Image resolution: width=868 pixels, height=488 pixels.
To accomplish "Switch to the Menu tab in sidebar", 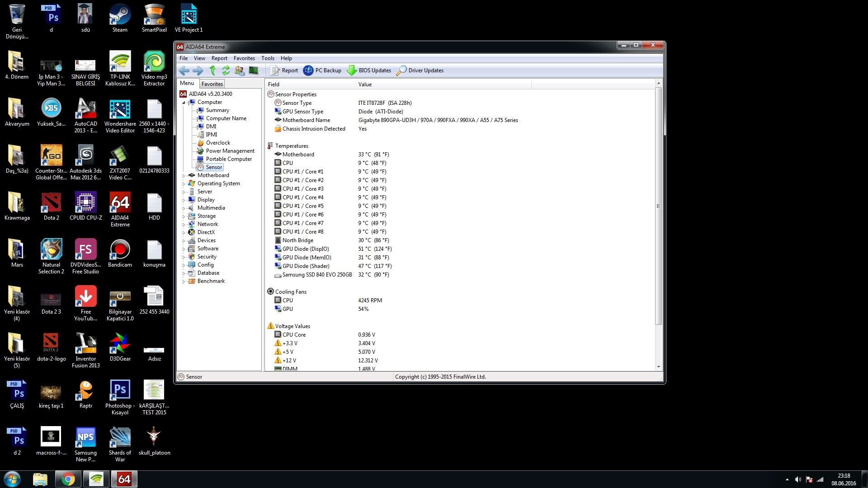I will click(187, 83).
